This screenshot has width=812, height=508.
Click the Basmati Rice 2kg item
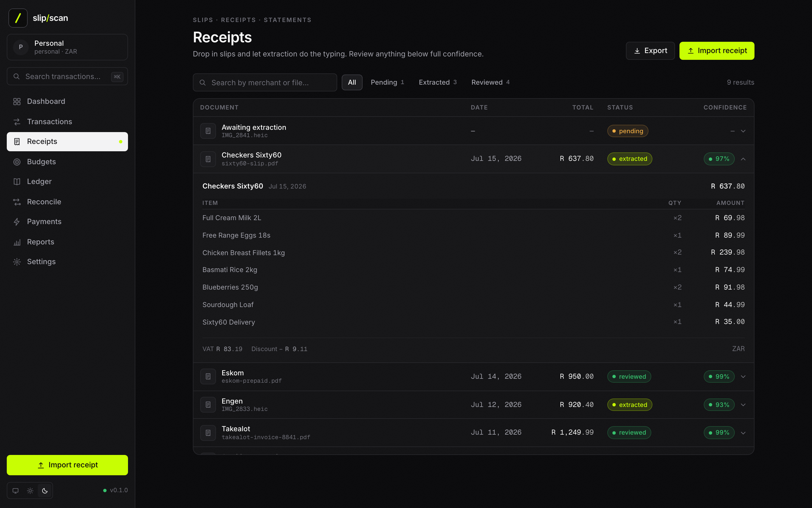230,270
